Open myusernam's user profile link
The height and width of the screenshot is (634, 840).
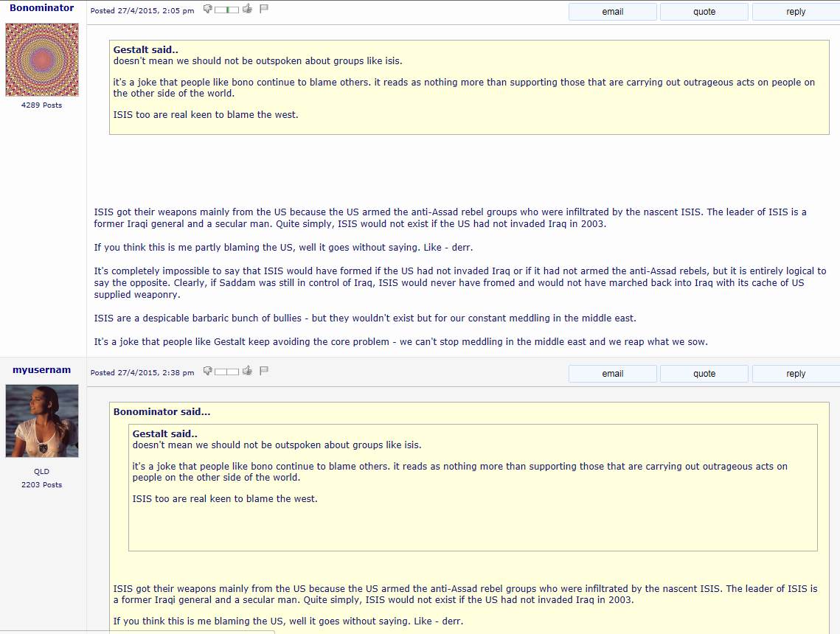42,370
